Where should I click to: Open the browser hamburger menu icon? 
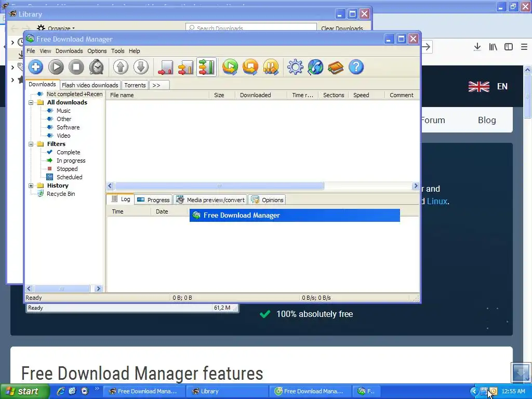pyautogui.click(x=524, y=47)
